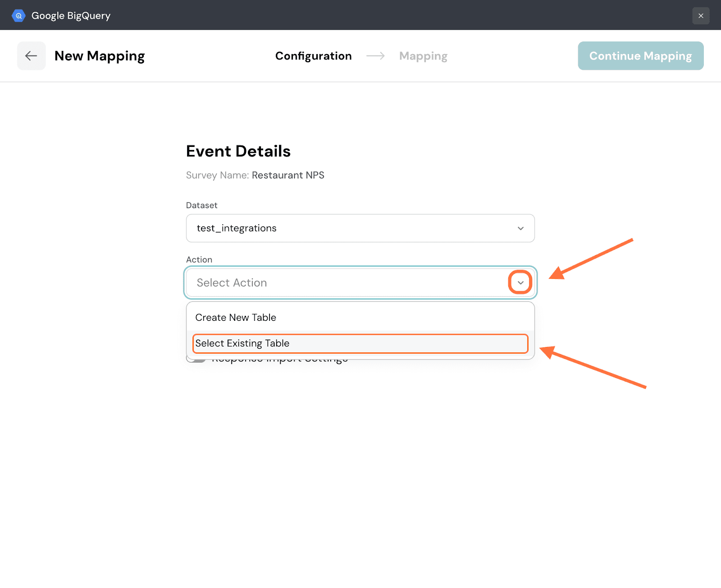Close the Google BigQuery dialog
Screen dimensions: 721x588
pyautogui.click(x=701, y=16)
